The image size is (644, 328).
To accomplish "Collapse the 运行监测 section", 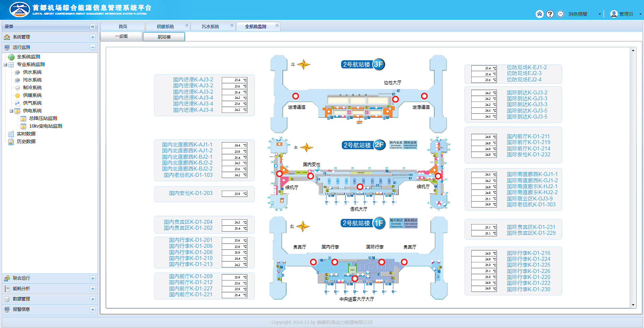I will [93, 48].
